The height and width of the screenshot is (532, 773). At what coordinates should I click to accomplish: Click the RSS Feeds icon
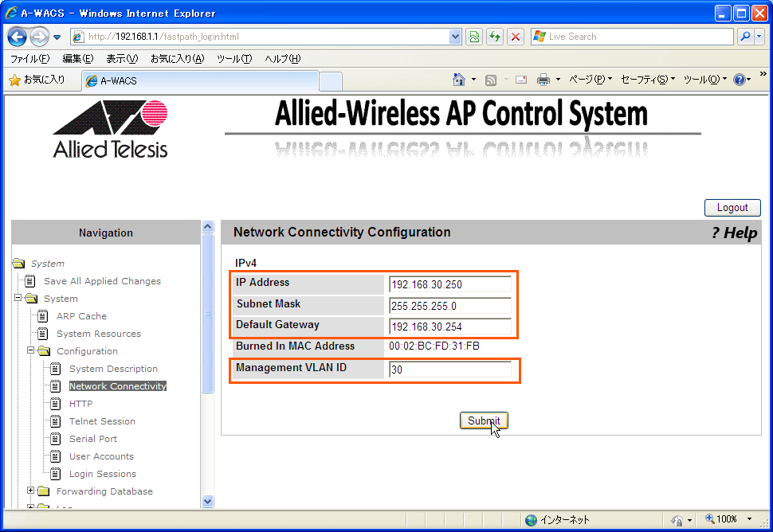(491, 80)
